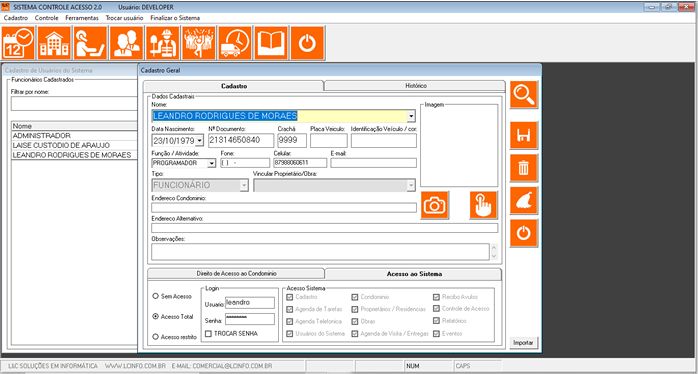This screenshot has width=698, height=374.
Task: Capture a photo with the camera icon
Action: tap(435, 205)
